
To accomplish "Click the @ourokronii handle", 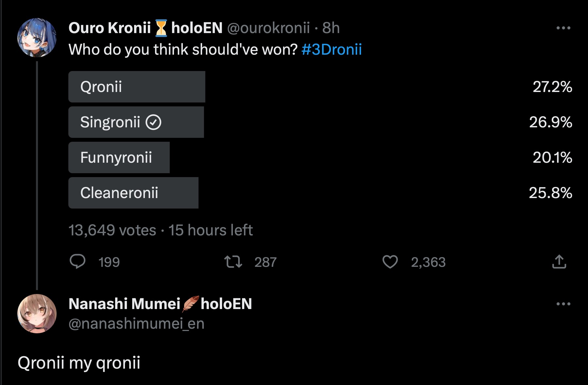I will 268,28.
